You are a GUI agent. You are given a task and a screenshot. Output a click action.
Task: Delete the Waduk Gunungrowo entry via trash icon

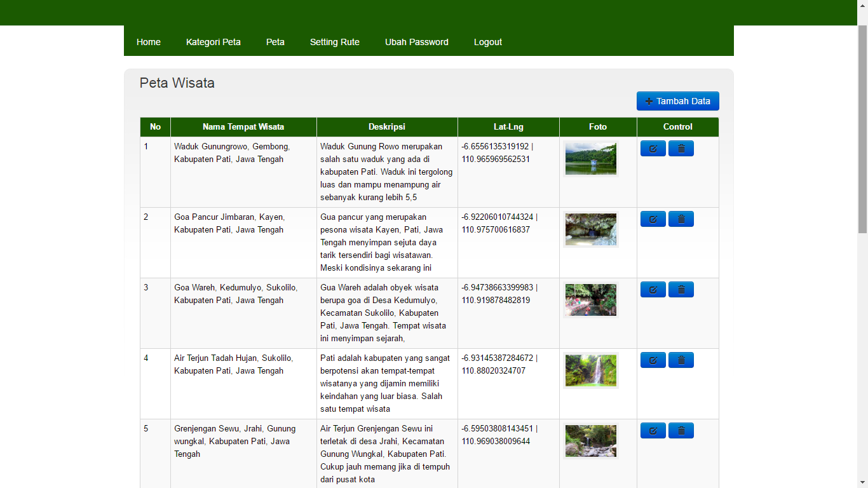click(681, 149)
